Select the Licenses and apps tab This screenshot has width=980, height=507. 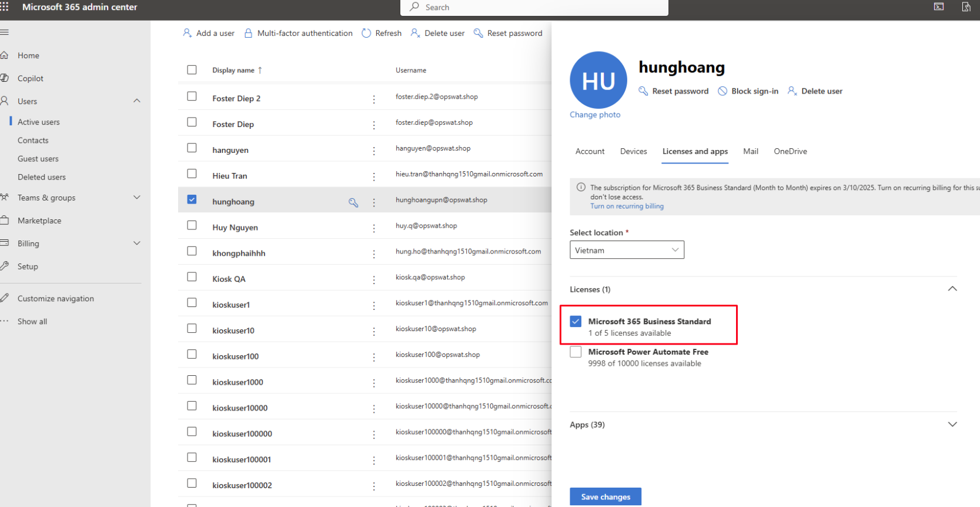695,151
